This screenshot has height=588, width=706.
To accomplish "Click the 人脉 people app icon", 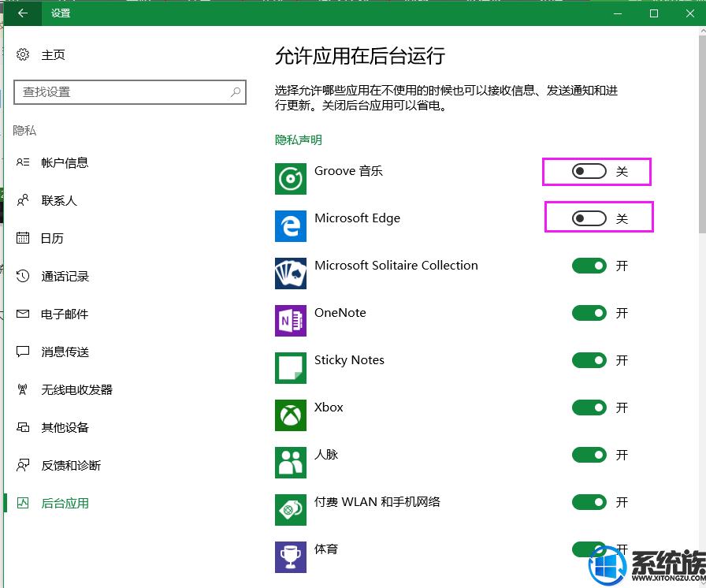I will coord(291,463).
